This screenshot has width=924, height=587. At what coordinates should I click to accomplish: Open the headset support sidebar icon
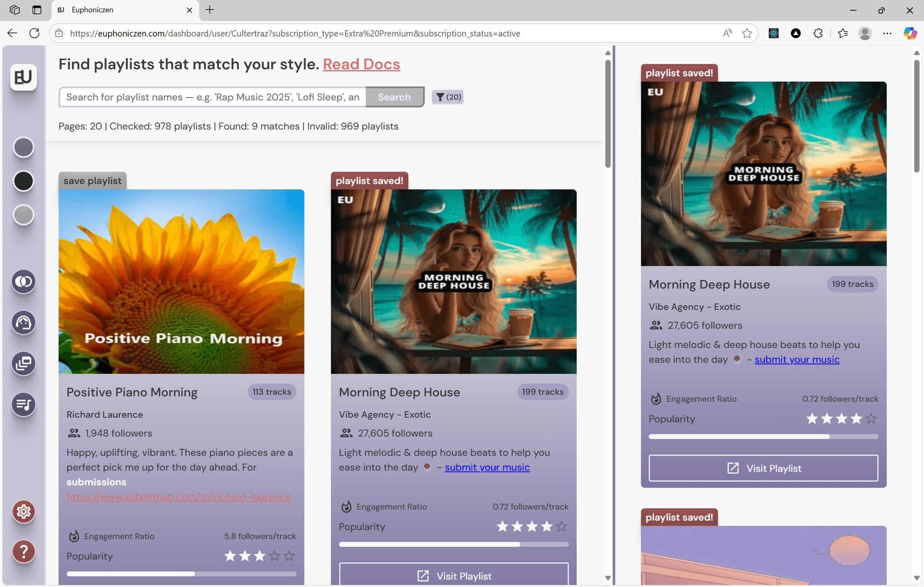click(23, 323)
